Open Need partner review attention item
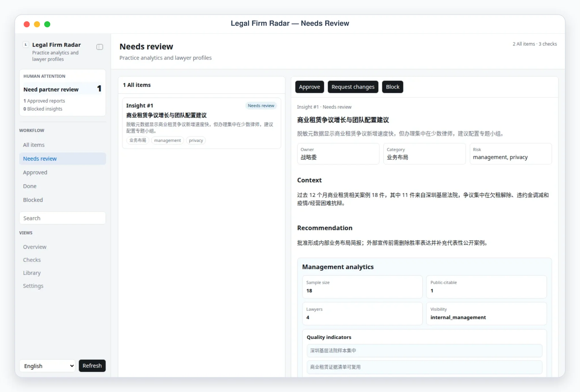Screen dimensions: 580x392 (62, 89)
